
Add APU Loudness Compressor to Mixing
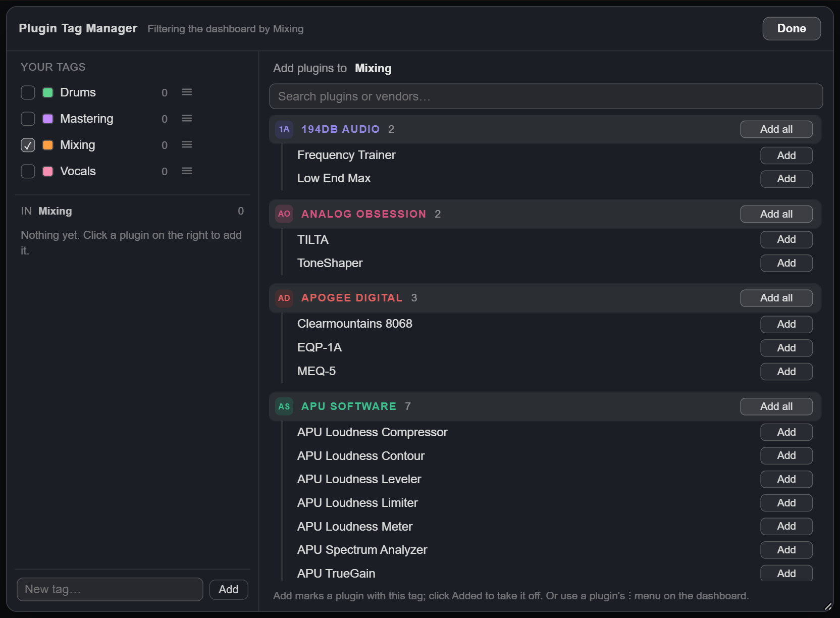pos(786,432)
